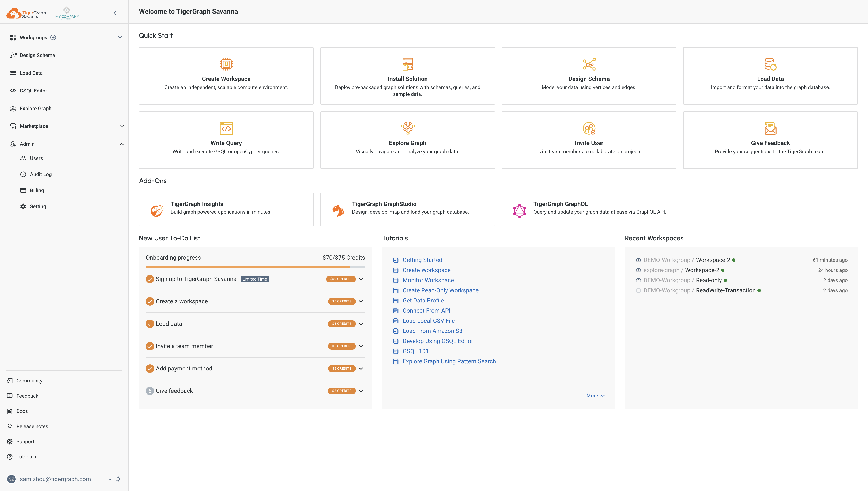
Task: Open the Getting Started tutorial link
Action: click(x=422, y=260)
